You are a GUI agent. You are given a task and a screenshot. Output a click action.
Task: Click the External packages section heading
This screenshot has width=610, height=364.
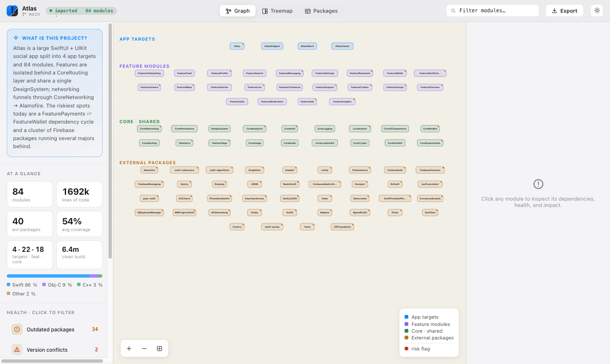(147, 163)
